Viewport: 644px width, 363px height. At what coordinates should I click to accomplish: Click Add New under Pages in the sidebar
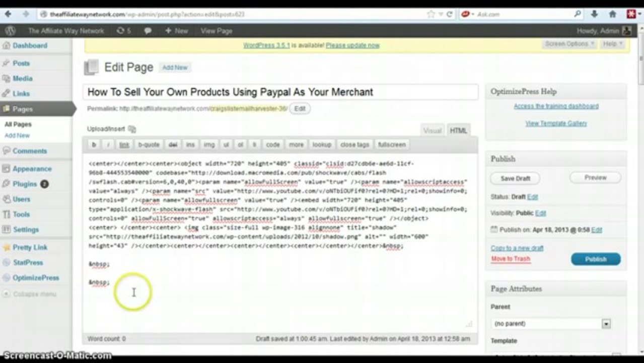coord(17,135)
